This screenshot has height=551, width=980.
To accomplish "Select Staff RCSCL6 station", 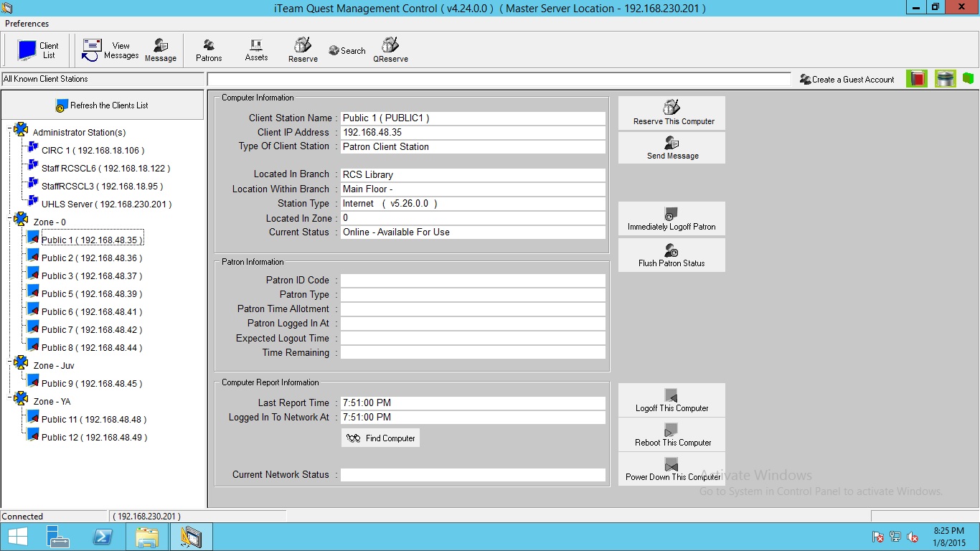I will point(105,169).
